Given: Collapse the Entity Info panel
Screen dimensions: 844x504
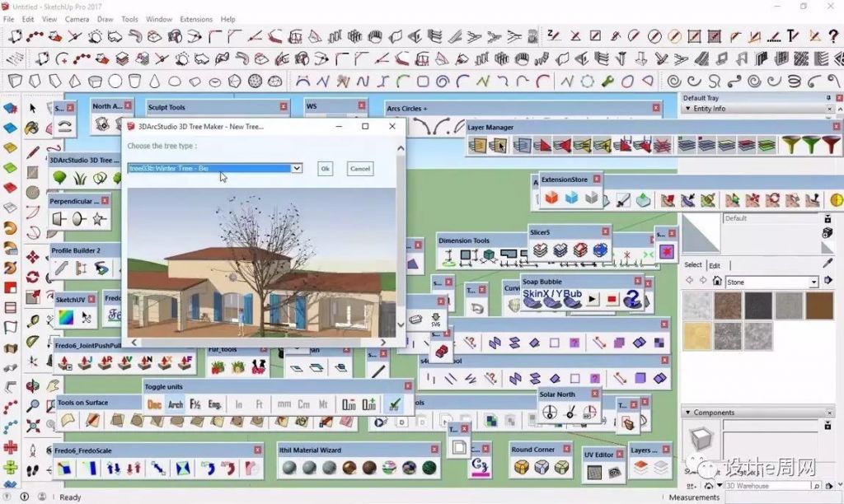Looking at the screenshot, I should coord(688,109).
